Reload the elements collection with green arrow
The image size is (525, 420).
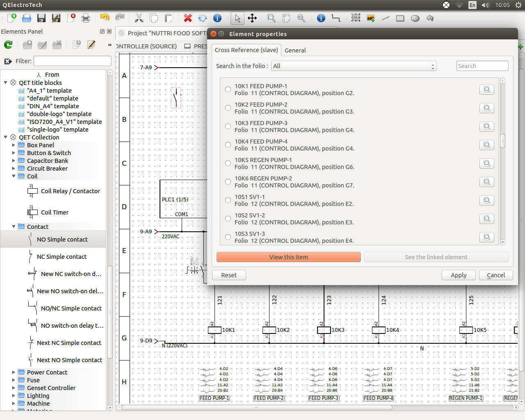pos(8,45)
